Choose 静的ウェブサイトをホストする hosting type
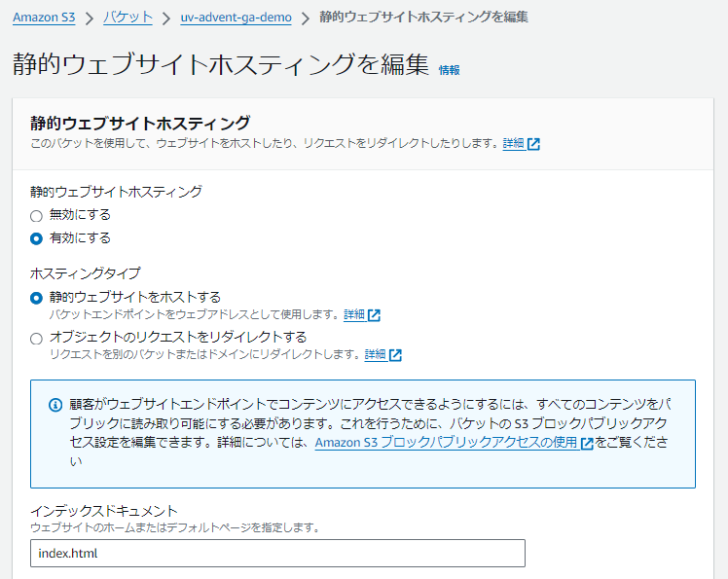The image size is (728, 579). click(x=36, y=298)
